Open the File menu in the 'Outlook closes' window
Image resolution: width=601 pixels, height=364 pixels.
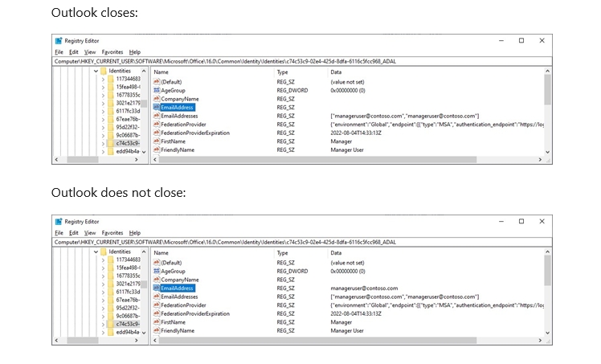[x=59, y=51]
